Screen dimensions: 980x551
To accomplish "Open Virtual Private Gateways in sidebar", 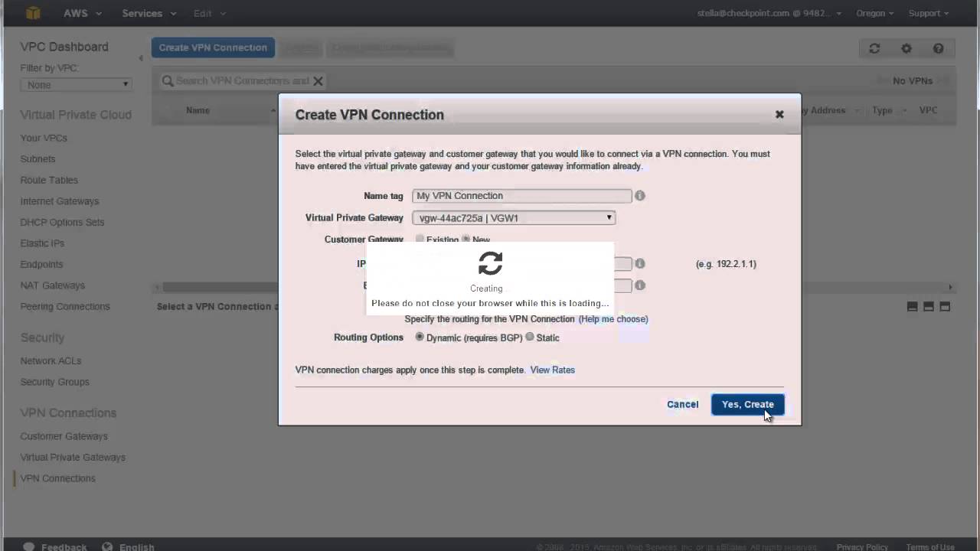I will tap(73, 458).
